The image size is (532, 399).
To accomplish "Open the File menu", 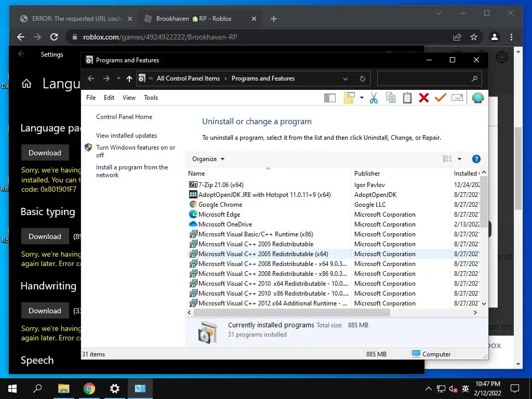I will coord(91,98).
